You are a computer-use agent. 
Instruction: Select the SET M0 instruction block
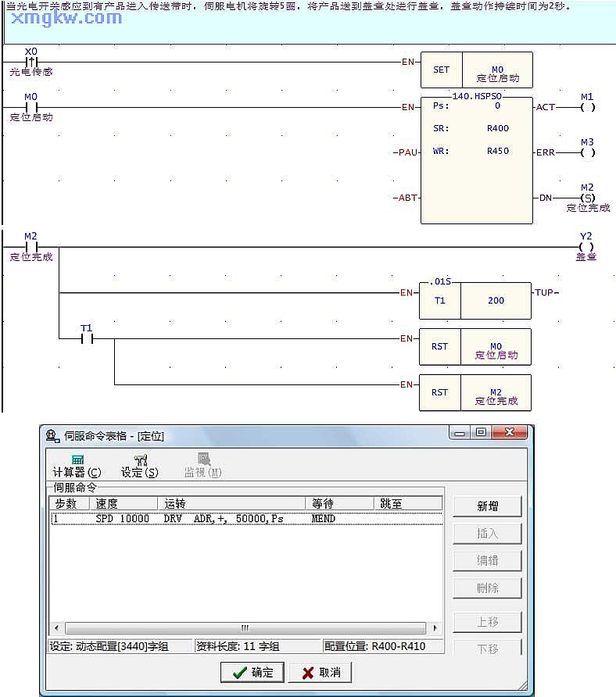coord(477,70)
